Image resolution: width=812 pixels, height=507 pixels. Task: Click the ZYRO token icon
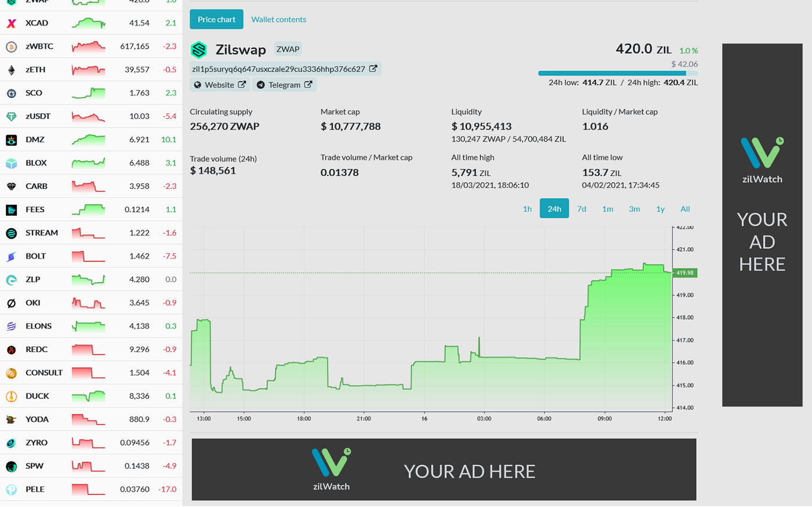(11, 443)
